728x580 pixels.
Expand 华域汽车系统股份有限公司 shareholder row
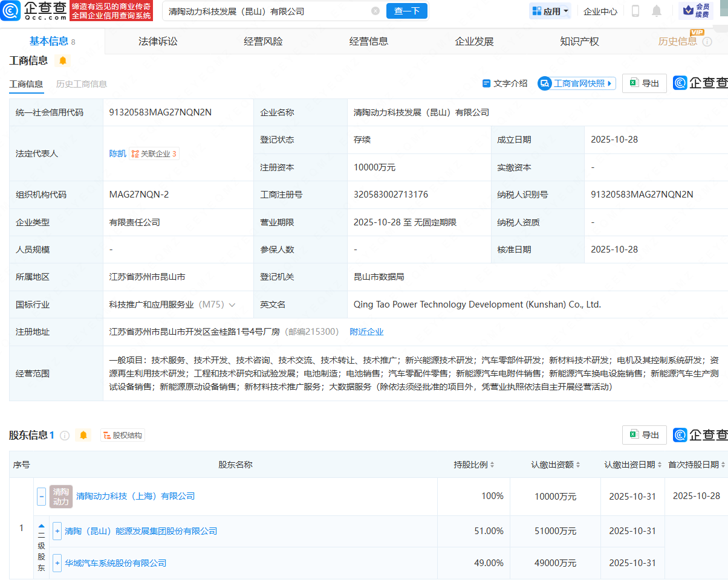pos(57,563)
